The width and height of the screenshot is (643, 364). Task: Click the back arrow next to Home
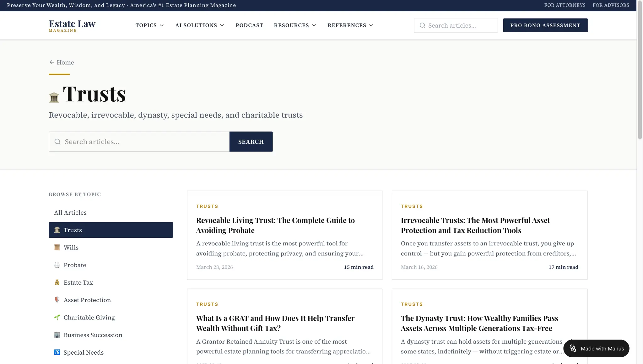52,62
